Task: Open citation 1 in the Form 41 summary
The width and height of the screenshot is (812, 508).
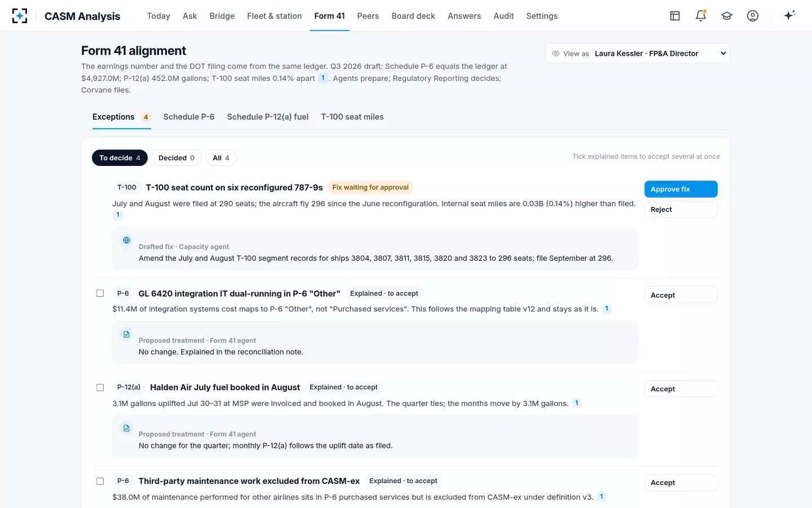Action: click(323, 78)
